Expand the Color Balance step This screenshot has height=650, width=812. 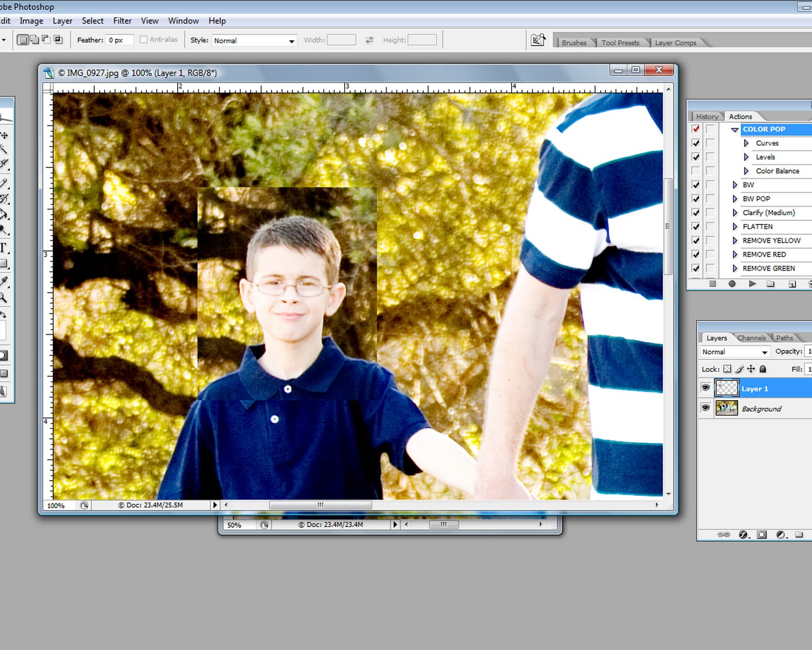click(746, 171)
